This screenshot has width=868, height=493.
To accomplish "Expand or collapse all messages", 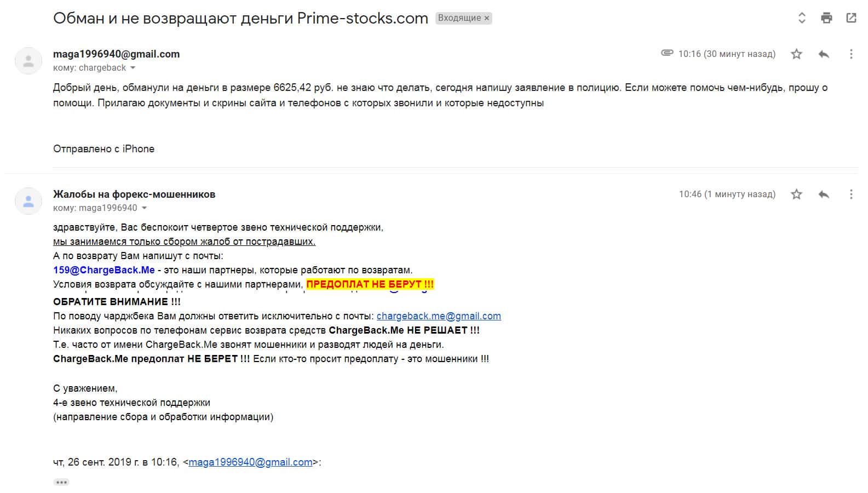I will pos(802,18).
